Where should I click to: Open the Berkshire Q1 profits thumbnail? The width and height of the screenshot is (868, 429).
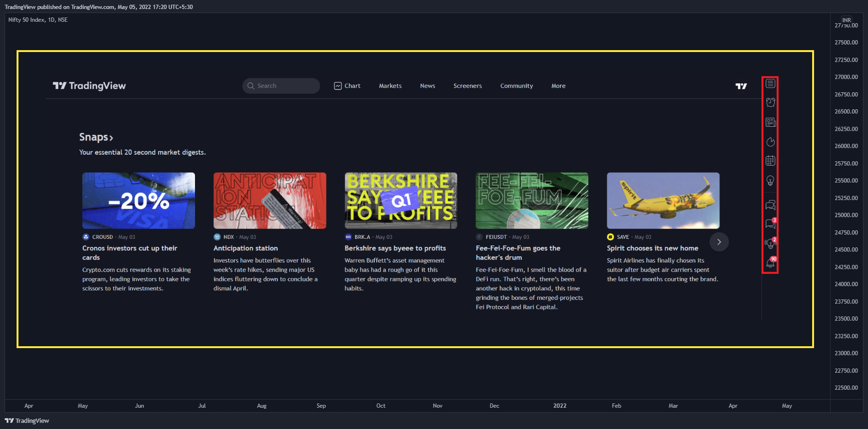(x=401, y=201)
